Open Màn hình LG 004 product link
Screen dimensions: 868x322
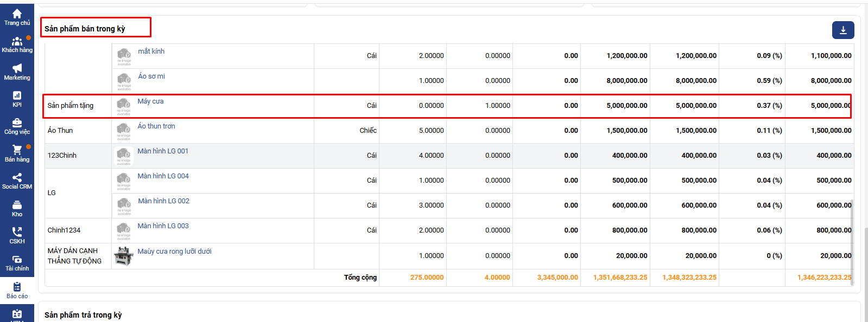point(163,176)
